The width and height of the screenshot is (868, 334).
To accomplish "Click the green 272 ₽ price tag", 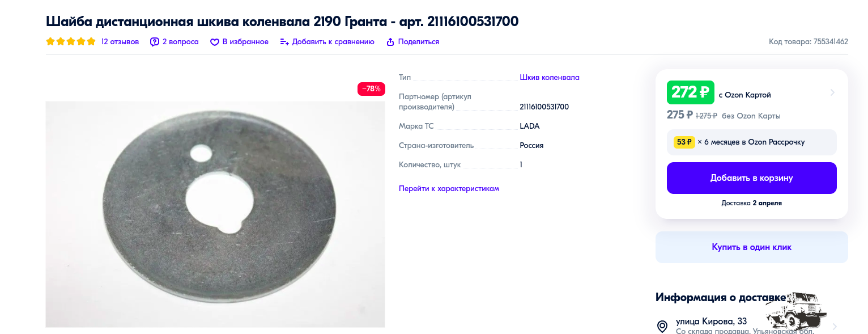I will [x=691, y=92].
